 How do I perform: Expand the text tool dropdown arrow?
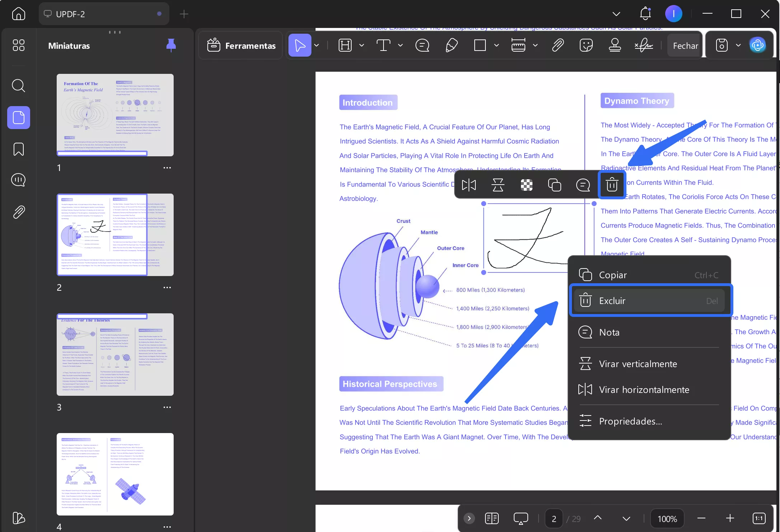pos(400,45)
